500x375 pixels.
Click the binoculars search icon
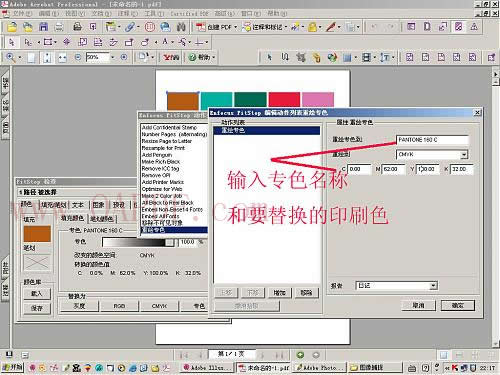[181, 27]
